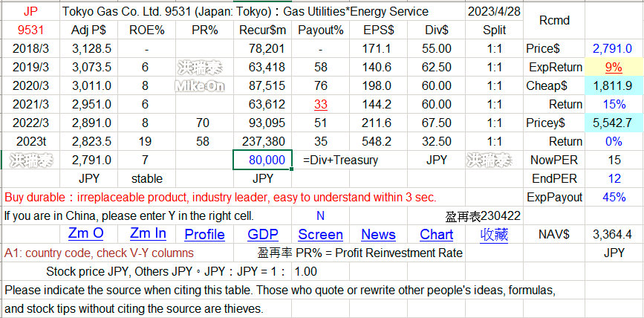The width and height of the screenshot is (644, 318).
Task: Click the =Div+Treasury cell
Action: click(x=340, y=160)
